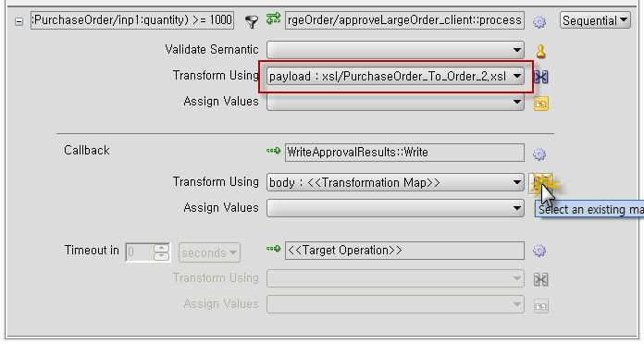Open the body Transformation Map dropdown
Screen dimensions: 644x344
(395, 182)
